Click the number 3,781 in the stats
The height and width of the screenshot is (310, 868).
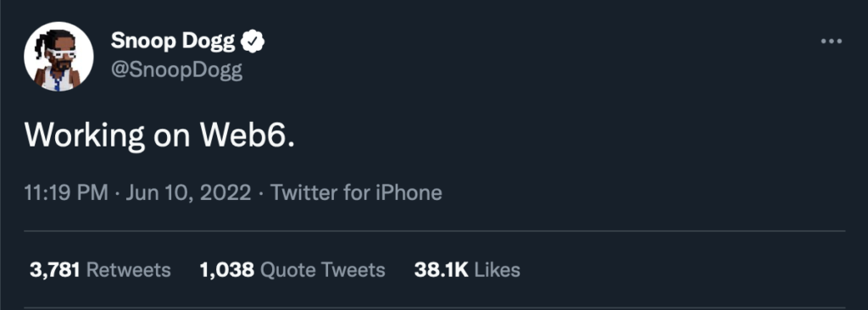[x=55, y=270]
